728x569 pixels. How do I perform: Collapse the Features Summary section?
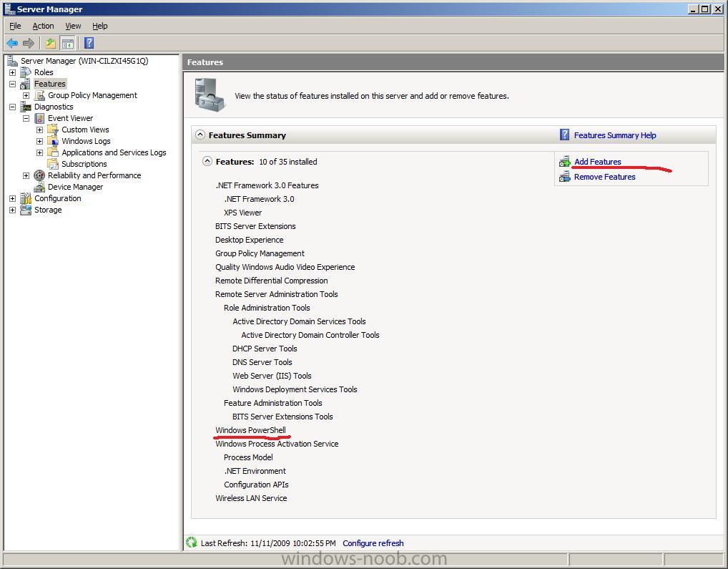pos(200,135)
